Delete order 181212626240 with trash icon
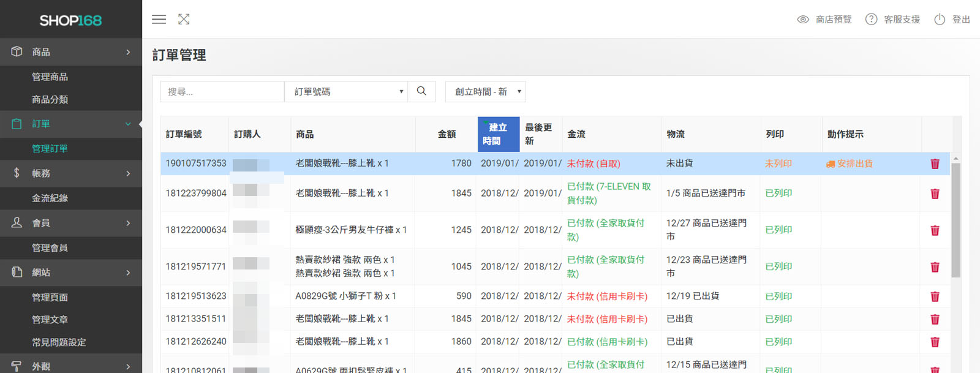Screen dimensions: 980x373 click(935, 342)
